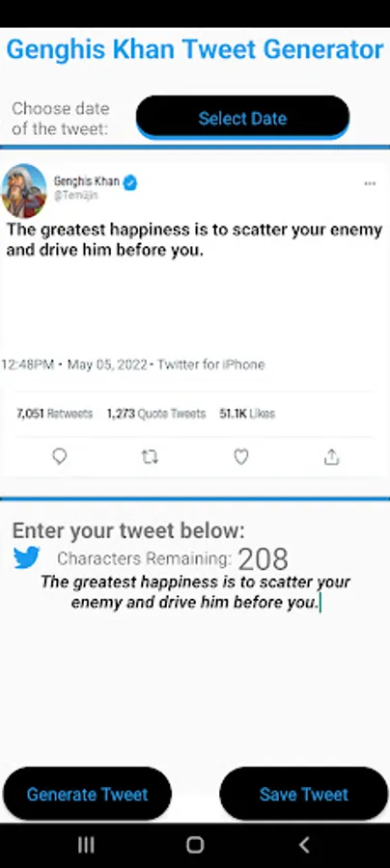Tap the Android home button

click(195, 845)
